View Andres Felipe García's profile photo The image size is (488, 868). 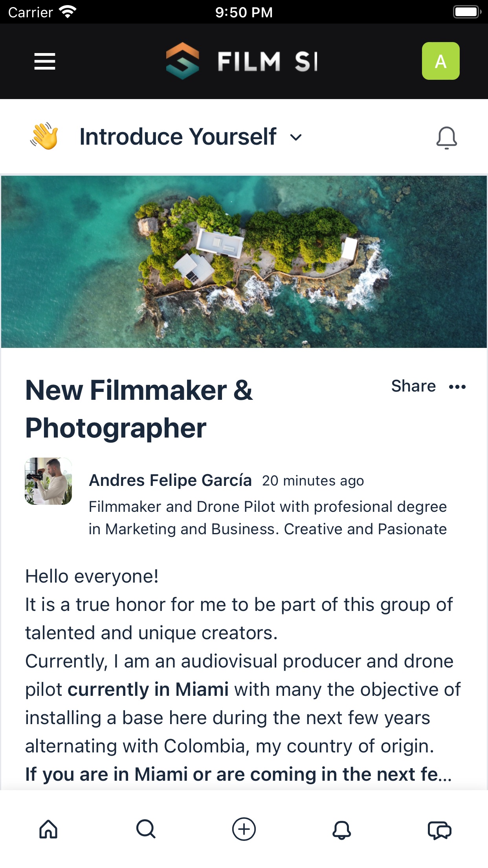(x=48, y=481)
